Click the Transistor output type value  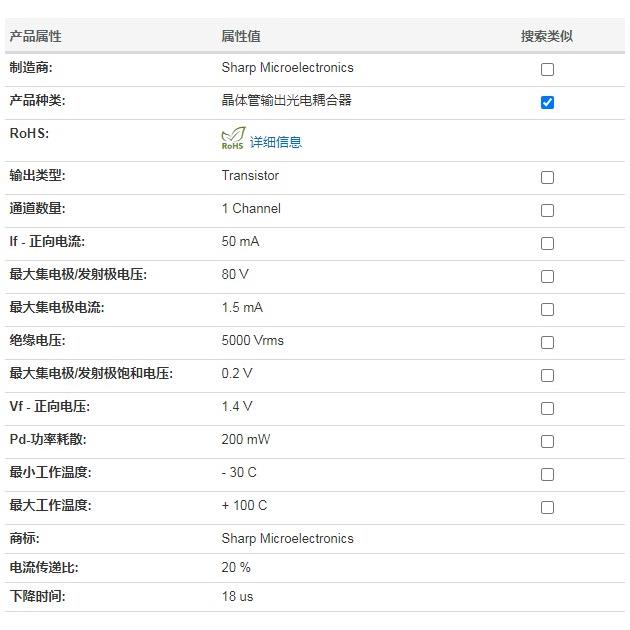tap(250, 176)
